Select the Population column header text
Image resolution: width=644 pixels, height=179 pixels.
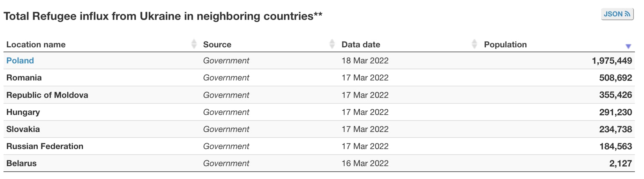505,45
